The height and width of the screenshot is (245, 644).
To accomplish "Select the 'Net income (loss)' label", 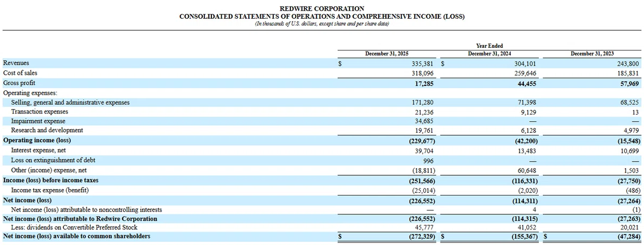I will click(28, 200).
